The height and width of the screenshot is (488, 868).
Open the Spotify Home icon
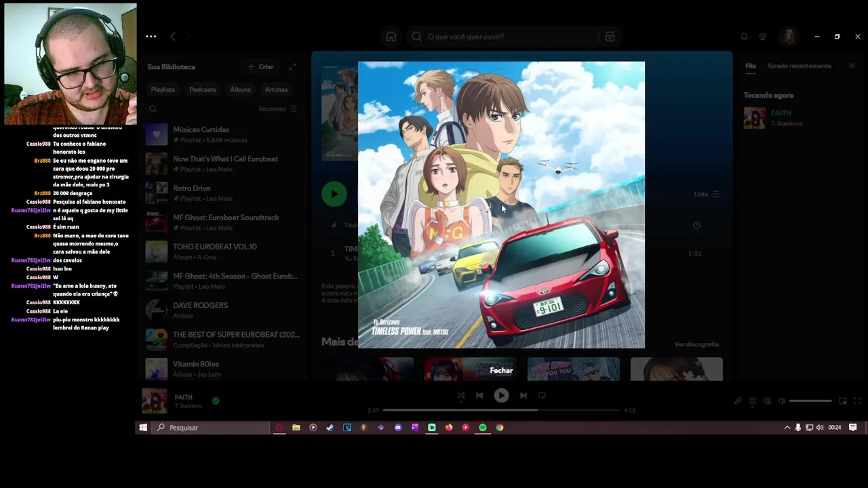[391, 37]
